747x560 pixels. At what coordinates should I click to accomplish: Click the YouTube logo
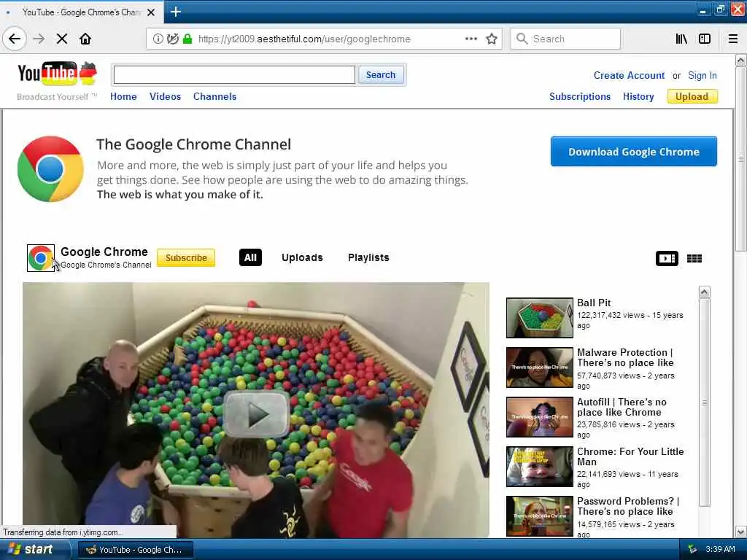click(57, 74)
